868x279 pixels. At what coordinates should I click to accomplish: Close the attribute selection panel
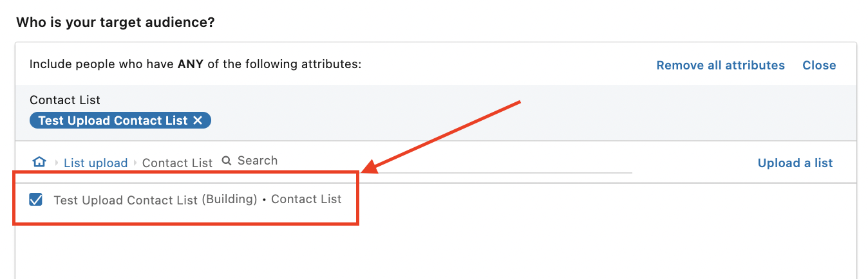tap(819, 65)
